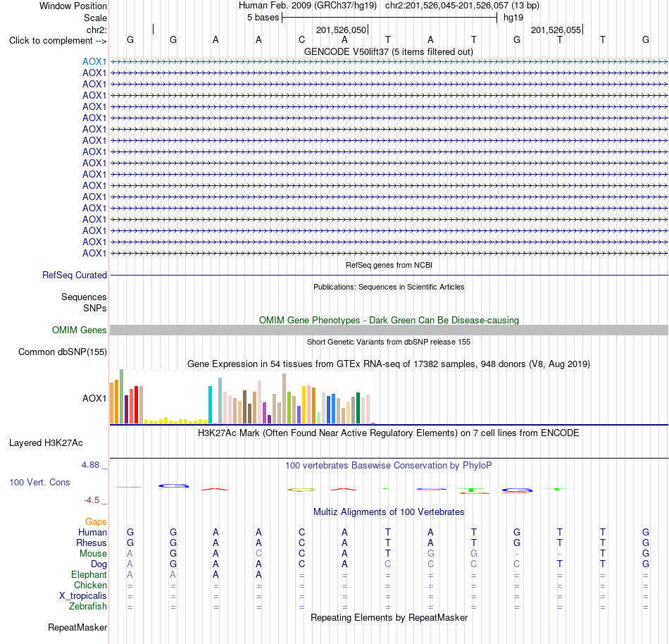Click the 4.88 PhyloP upper axis value
The height and width of the screenshot is (644, 669).
90,465
